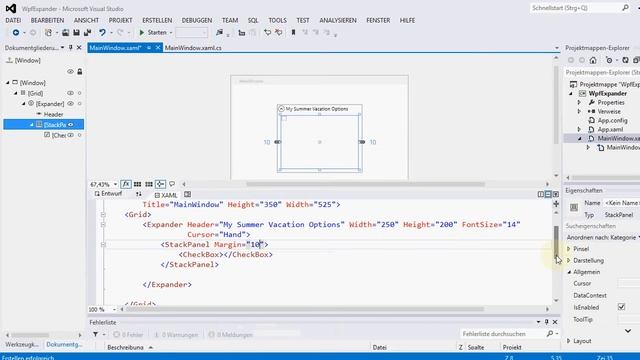Switch to the XAML pane tab
The height and width of the screenshot is (360, 640).
click(166, 195)
